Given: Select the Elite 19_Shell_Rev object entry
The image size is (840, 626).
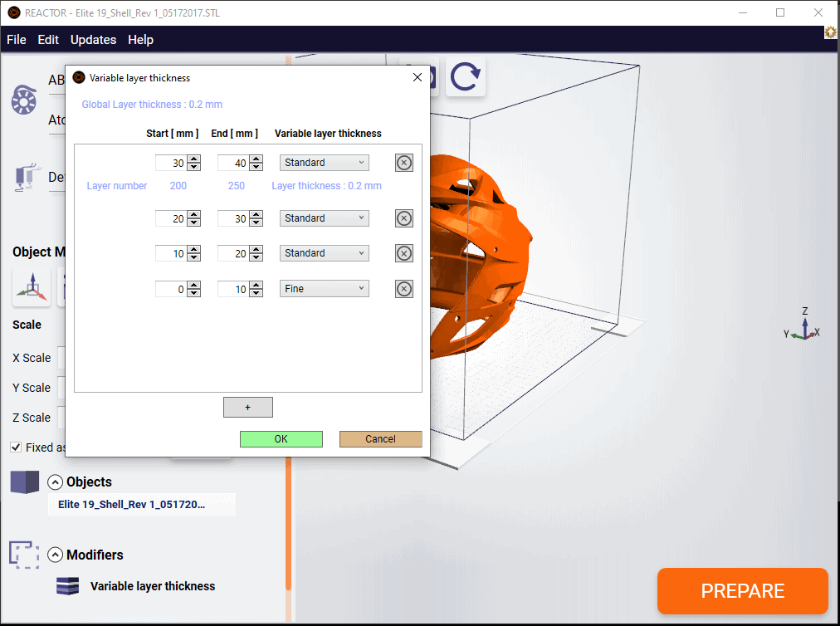Looking at the screenshot, I should coord(141,504).
